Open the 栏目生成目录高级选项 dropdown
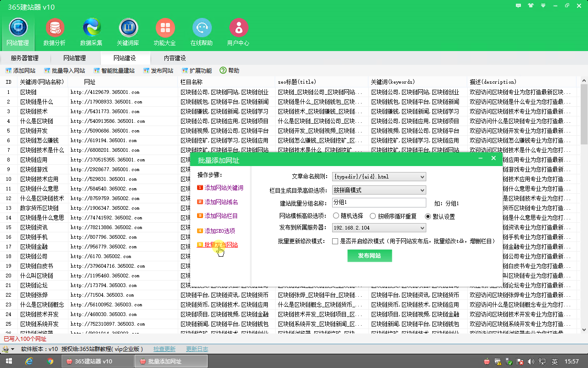 (x=379, y=190)
